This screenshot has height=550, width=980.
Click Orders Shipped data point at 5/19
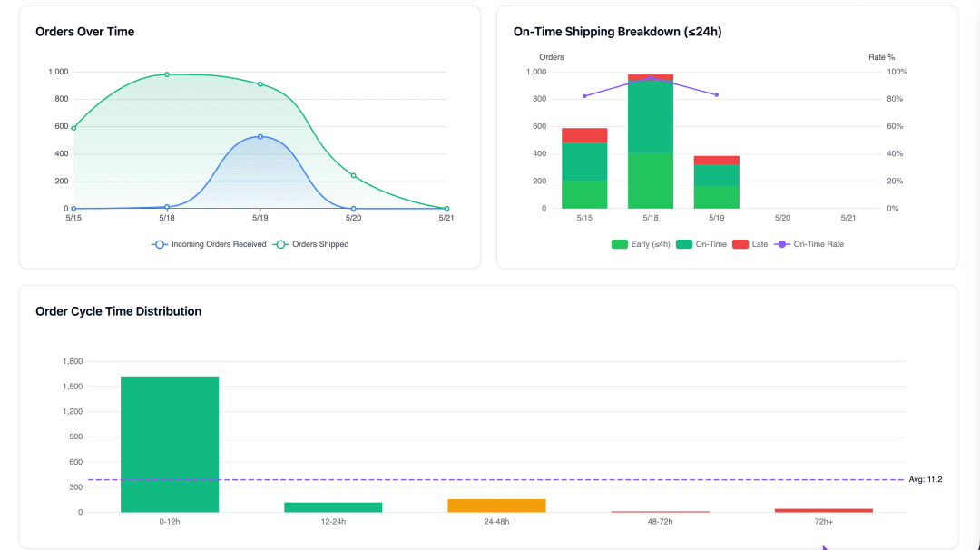(x=260, y=84)
